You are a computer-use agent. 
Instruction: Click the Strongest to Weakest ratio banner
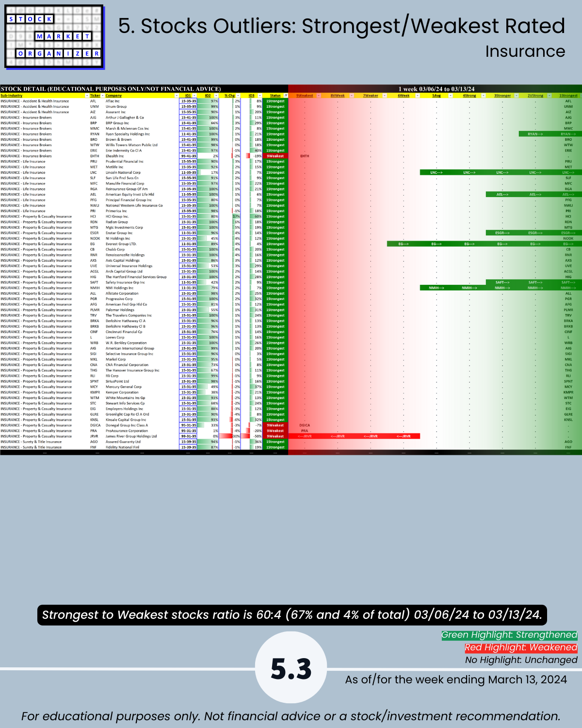[292, 615]
